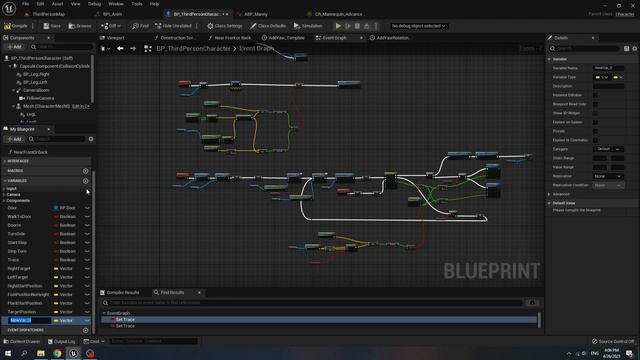The width and height of the screenshot is (640, 360).
Task: Open the container type dropdown next to Variable Type
Action: (x=618, y=77)
